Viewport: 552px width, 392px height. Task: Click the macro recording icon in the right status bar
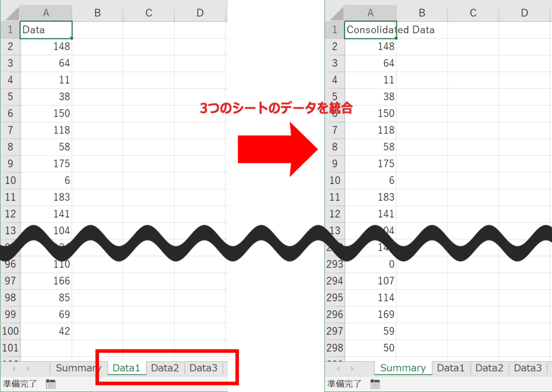pyautogui.click(x=375, y=384)
